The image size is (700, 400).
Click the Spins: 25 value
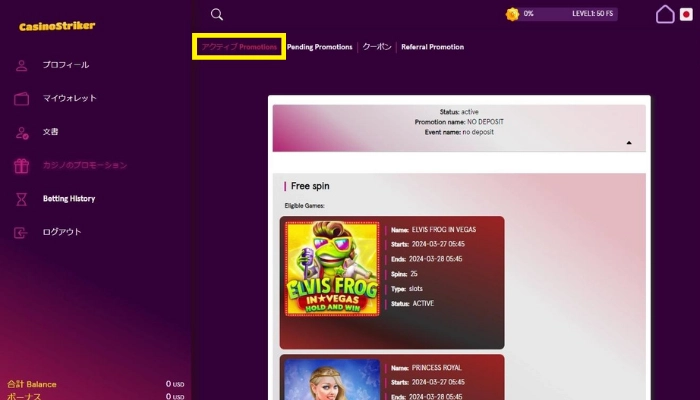click(414, 274)
